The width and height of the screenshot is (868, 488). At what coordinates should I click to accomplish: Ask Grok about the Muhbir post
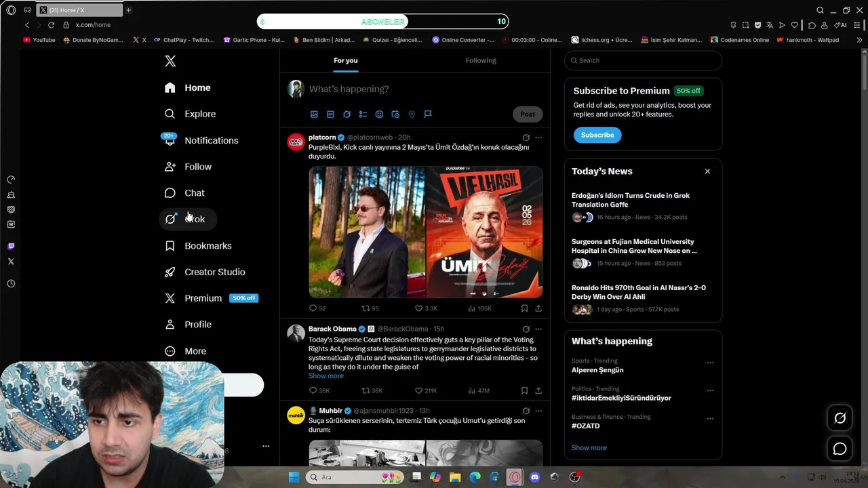point(526,411)
